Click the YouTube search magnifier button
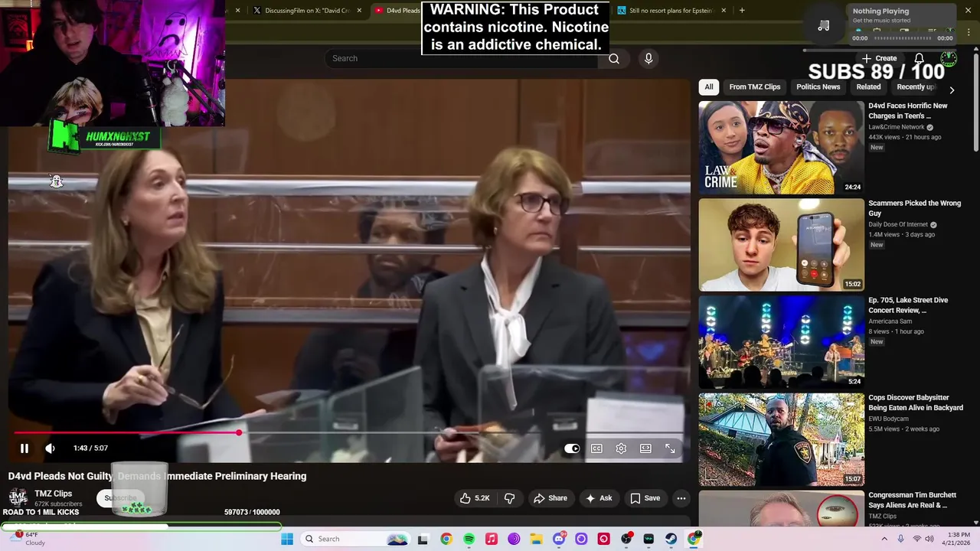 click(x=613, y=58)
